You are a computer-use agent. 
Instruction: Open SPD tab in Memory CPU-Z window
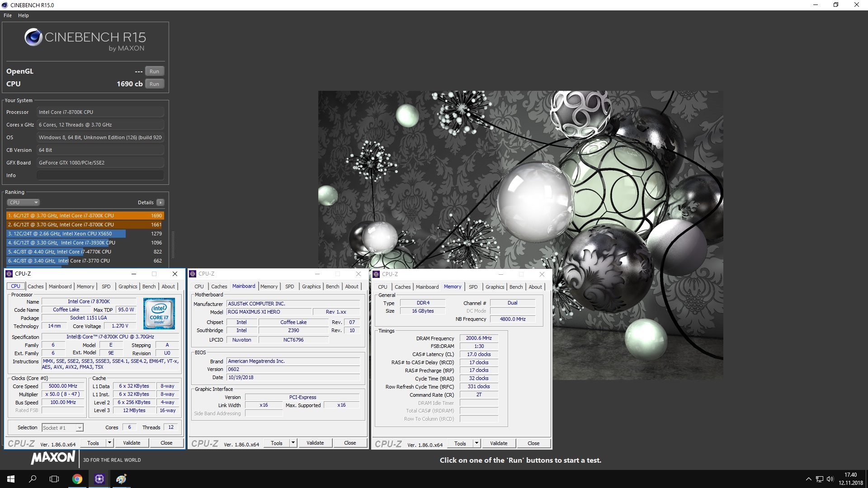473,287
